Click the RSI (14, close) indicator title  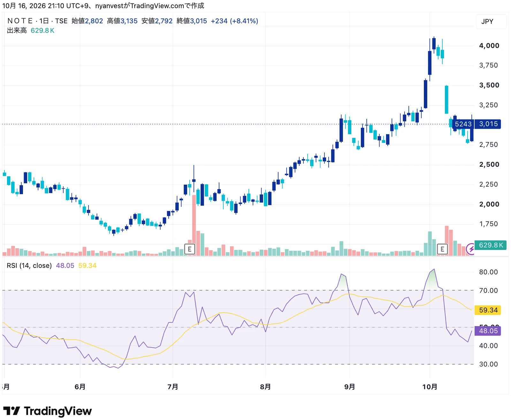pyautogui.click(x=29, y=265)
